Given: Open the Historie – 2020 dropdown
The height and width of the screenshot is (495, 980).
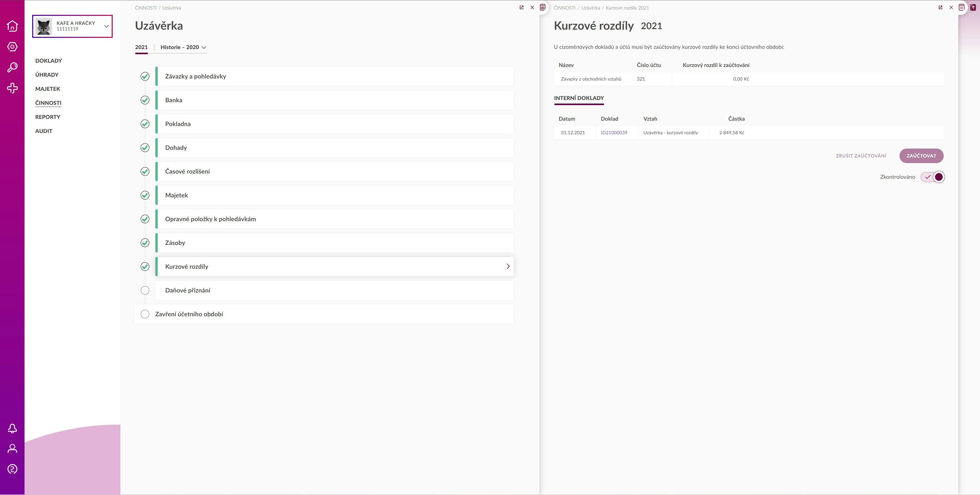Looking at the screenshot, I should (x=183, y=47).
